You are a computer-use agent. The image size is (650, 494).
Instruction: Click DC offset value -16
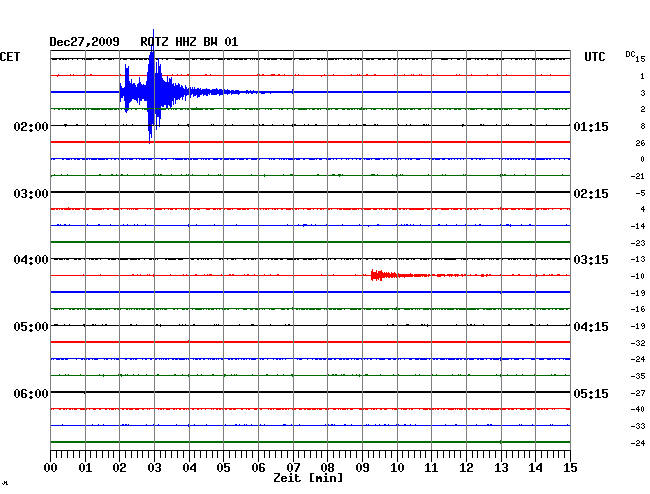pyautogui.click(x=638, y=309)
